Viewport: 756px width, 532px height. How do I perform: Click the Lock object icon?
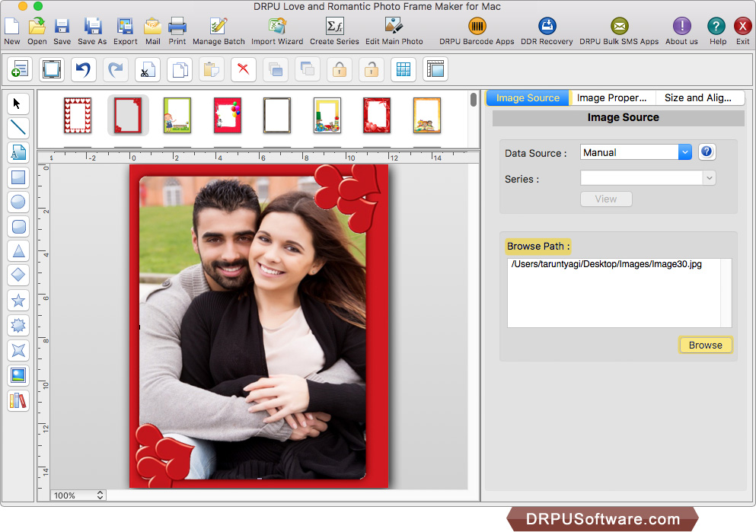[x=340, y=69]
